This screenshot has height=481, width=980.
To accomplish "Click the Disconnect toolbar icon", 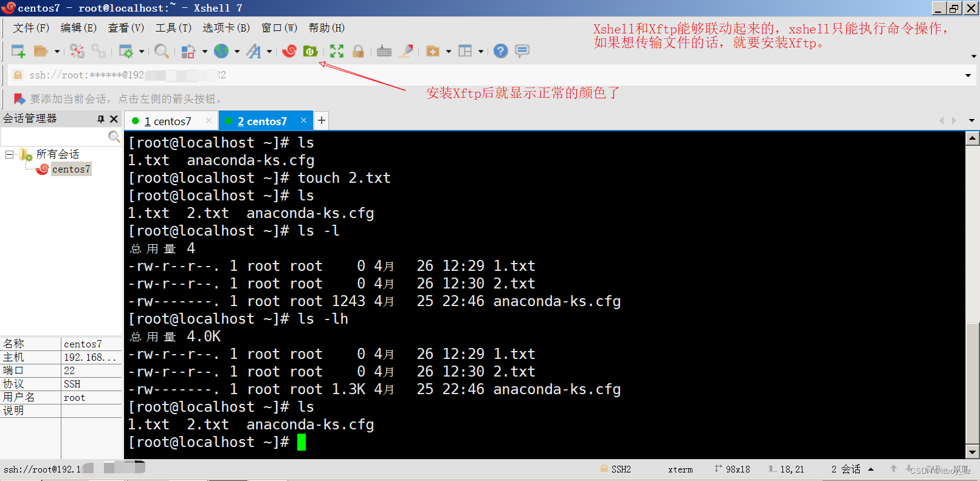I will (x=77, y=51).
